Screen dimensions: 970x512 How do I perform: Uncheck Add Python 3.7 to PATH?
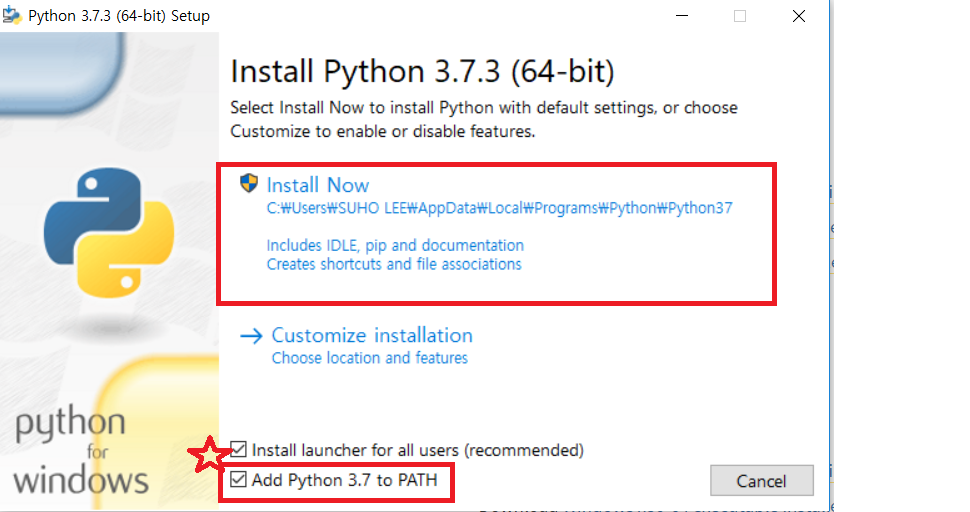tap(238, 479)
